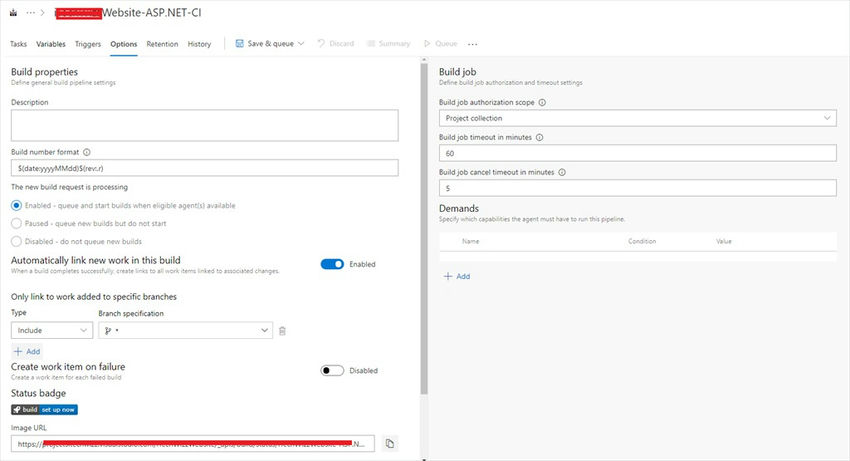The image size is (850, 461).
Task: Open the Triggers tab
Action: click(x=88, y=44)
